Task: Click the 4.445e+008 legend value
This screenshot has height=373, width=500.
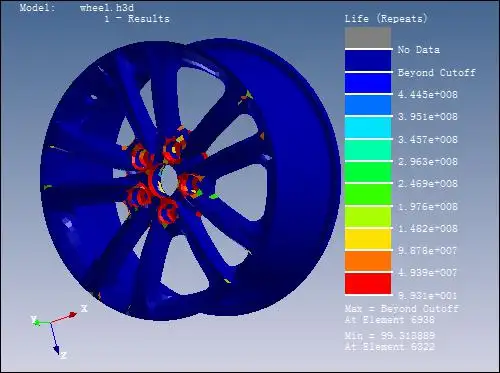Action: (428, 95)
